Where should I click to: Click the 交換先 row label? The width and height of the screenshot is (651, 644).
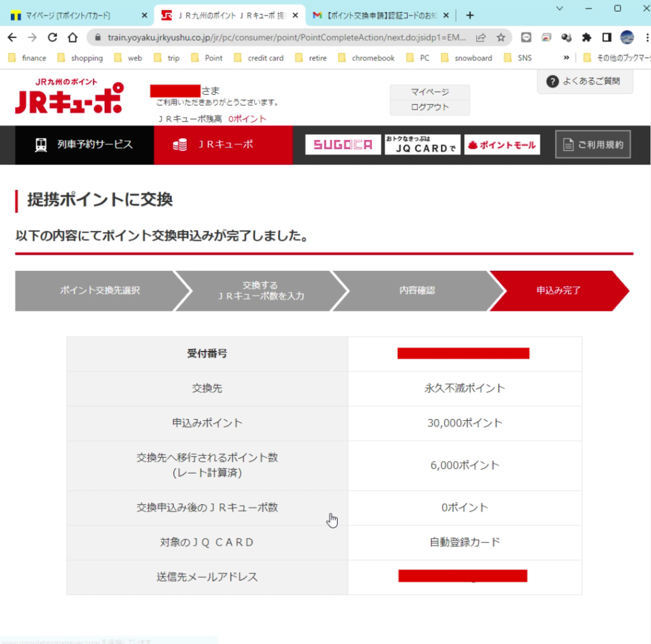(x=207, y=388)
